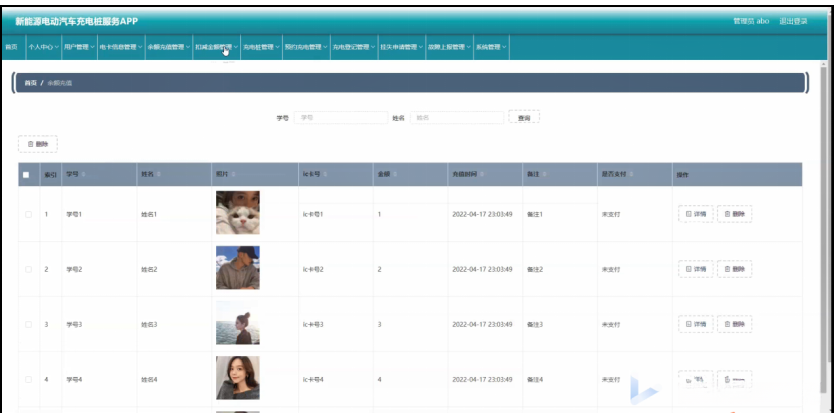Click the page's vertical scrollbar
Screen dimensions: 834x413
[824, 229]
